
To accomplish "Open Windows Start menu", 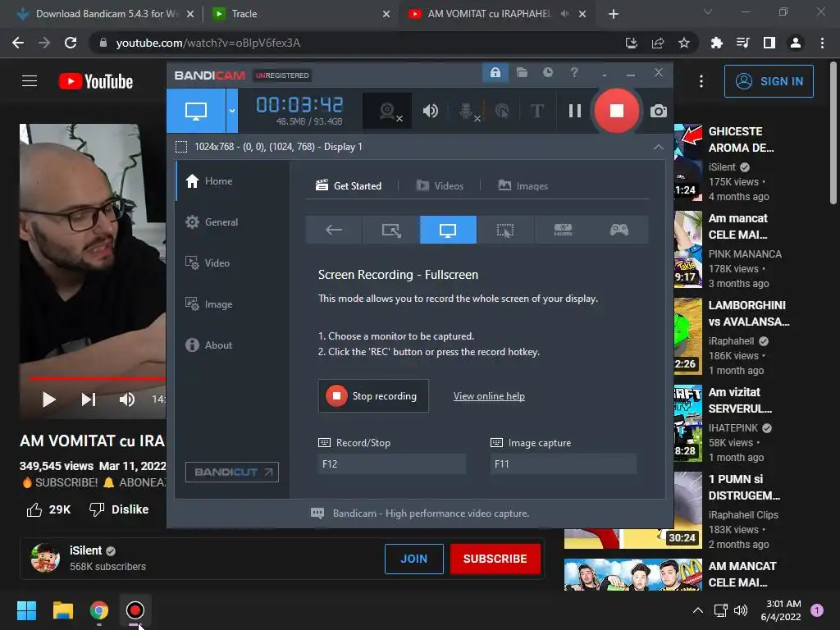I will [x=26, y=610].
